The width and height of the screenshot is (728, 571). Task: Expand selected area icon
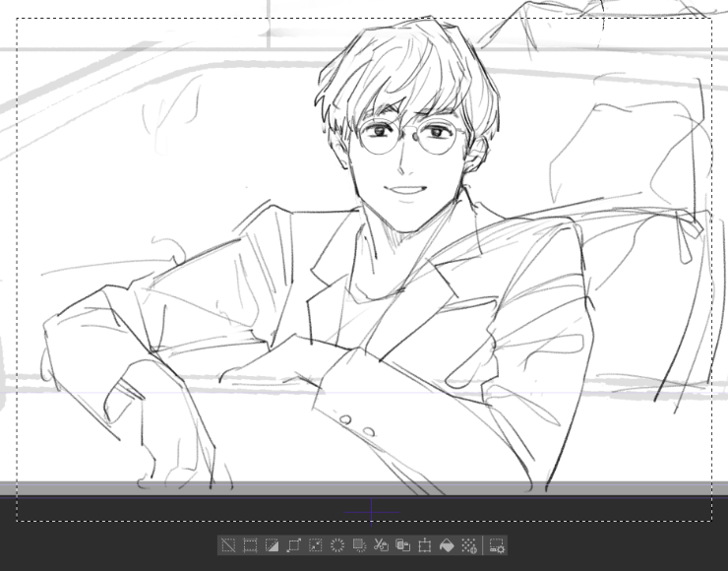[x=293, y=545]
